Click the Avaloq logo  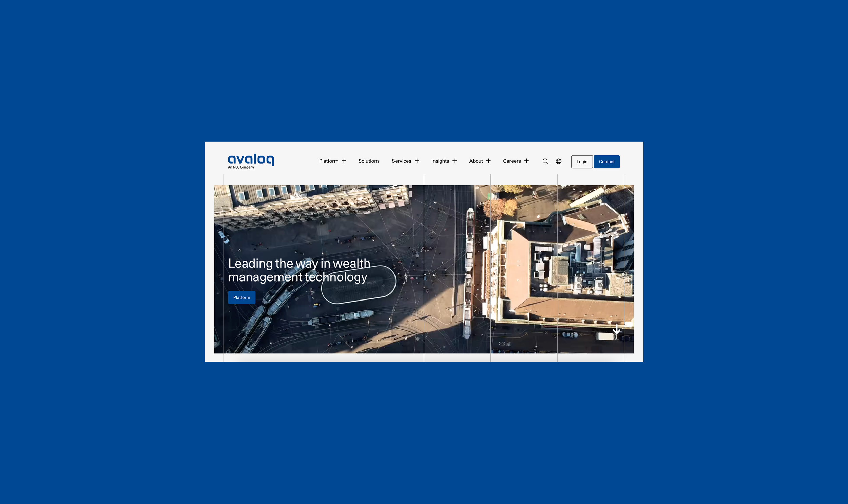point(251,159)
